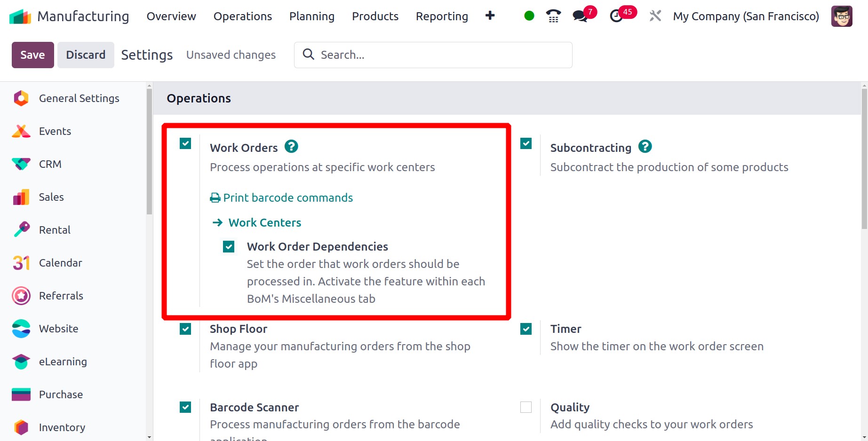
Task: Select Inventory in the settings sidebar
Action: pos(62,427)
